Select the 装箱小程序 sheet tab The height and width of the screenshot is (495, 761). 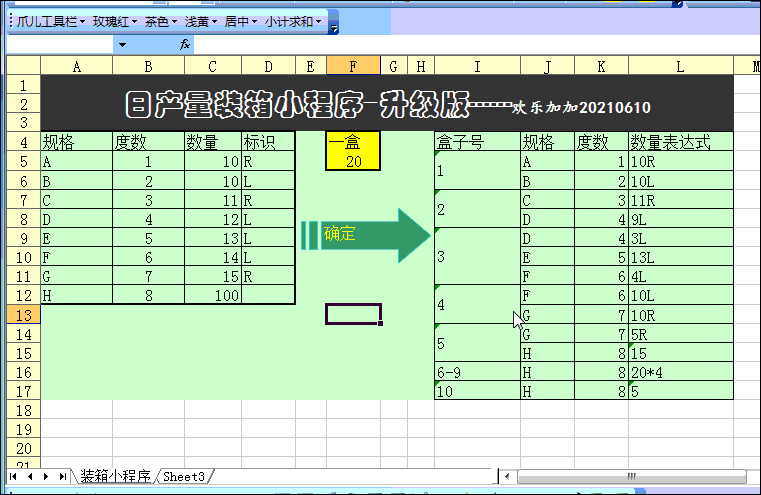pos(115,477)
